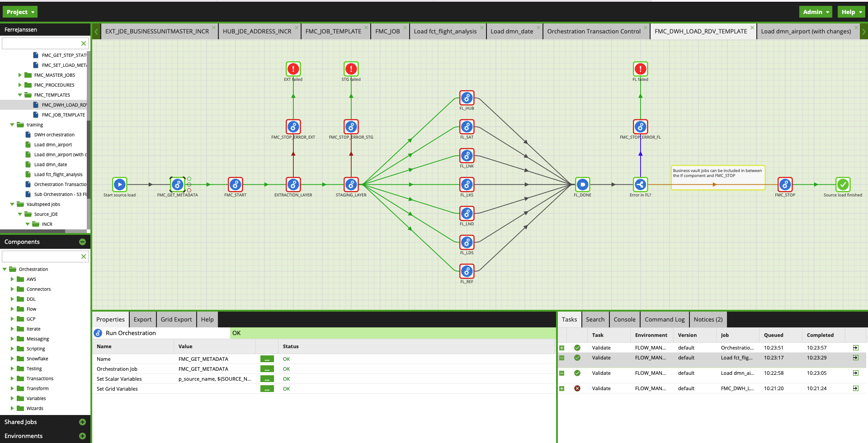Open the Command Log tab
The image size is (868, 443).
664,319
